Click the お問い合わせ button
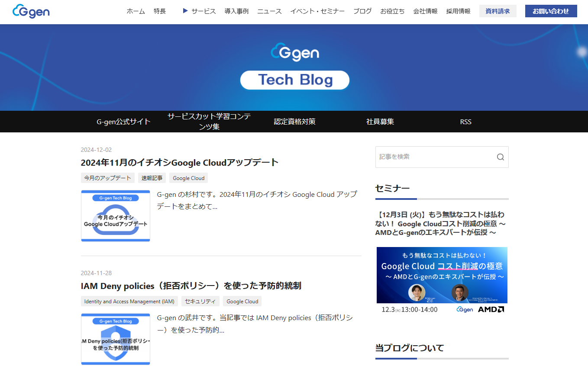This screenshot has height=366, width=588. coord(551,11)
